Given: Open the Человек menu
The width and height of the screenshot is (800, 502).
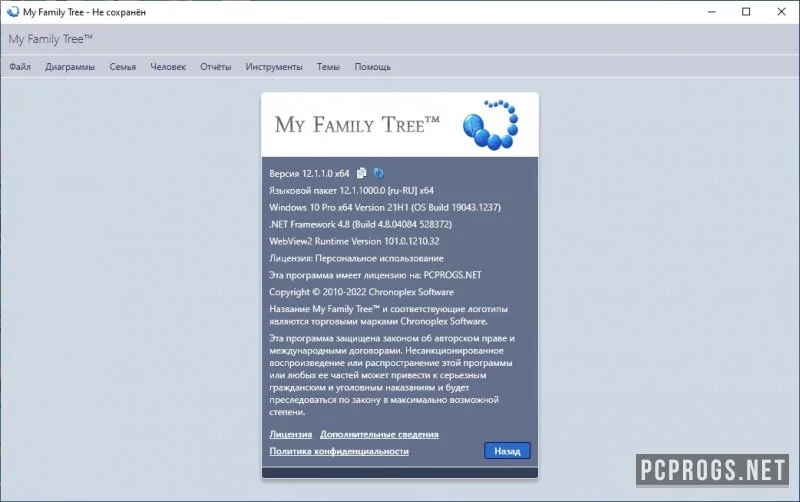Looking at the screenshot, I should (x=168, y=67).
